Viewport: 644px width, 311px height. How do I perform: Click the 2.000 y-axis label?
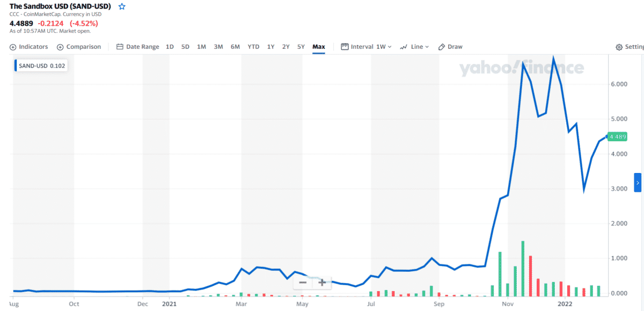coord(619,224)
